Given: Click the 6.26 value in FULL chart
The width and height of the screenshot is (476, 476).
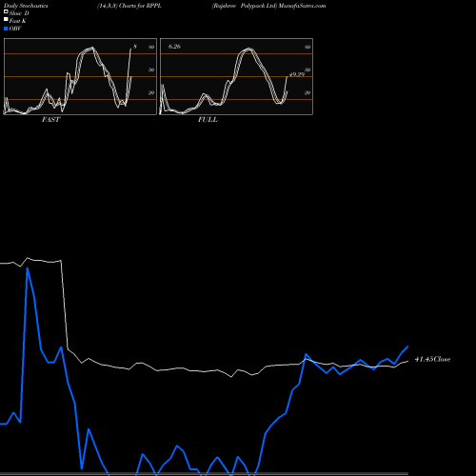Looking at the screenshot, I should click(x=174, y=47).
